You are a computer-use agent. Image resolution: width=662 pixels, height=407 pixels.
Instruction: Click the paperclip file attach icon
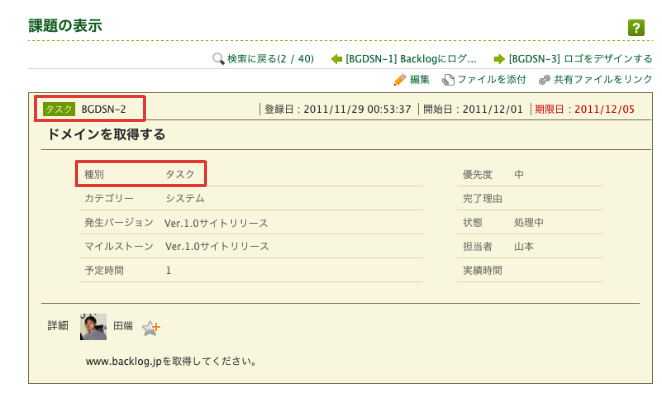[x=448, y=79]
